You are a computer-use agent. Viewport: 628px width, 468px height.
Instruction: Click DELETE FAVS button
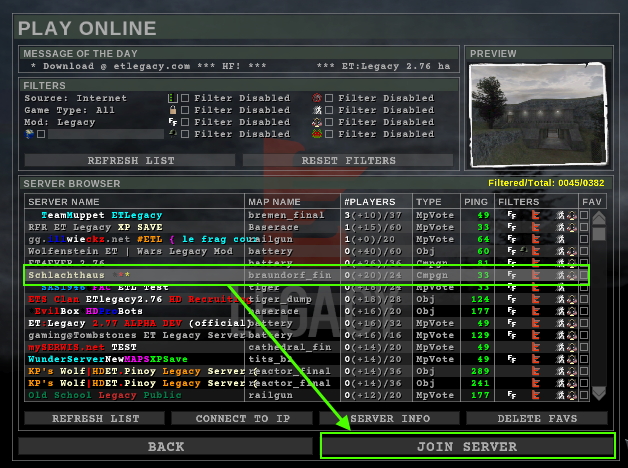tap(537, 418)
